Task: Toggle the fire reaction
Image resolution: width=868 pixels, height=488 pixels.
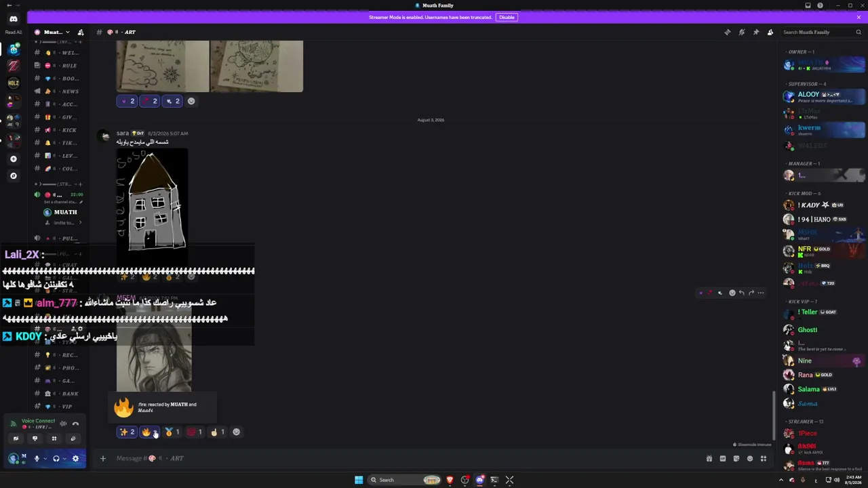Action: pos(150,432)
